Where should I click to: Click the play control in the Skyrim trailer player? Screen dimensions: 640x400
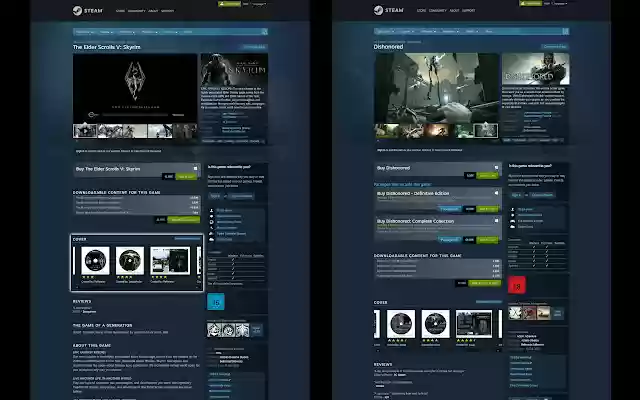[93, 115]
